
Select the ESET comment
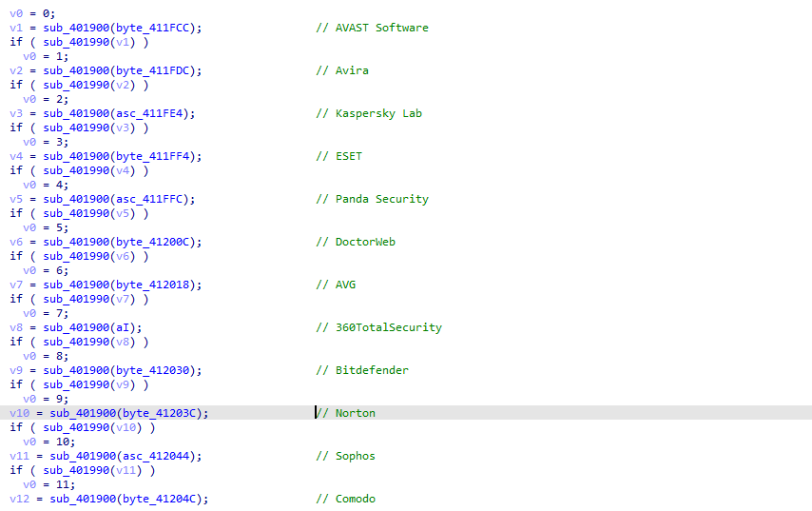[338, 156]
